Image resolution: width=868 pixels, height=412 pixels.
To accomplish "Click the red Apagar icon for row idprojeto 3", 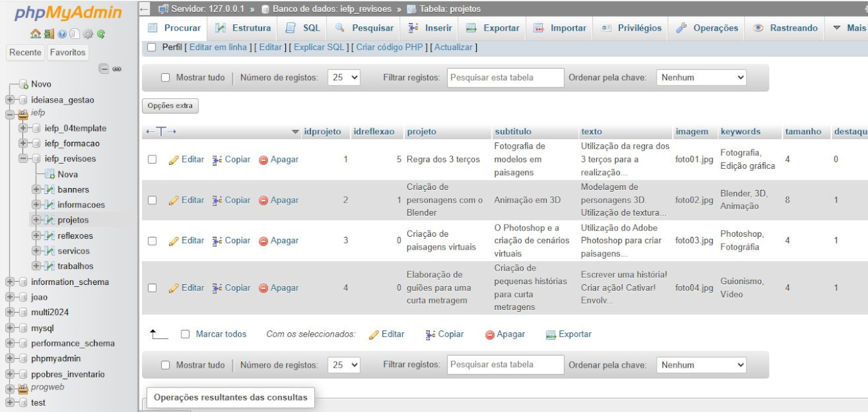I will click(x=263, y=241).
